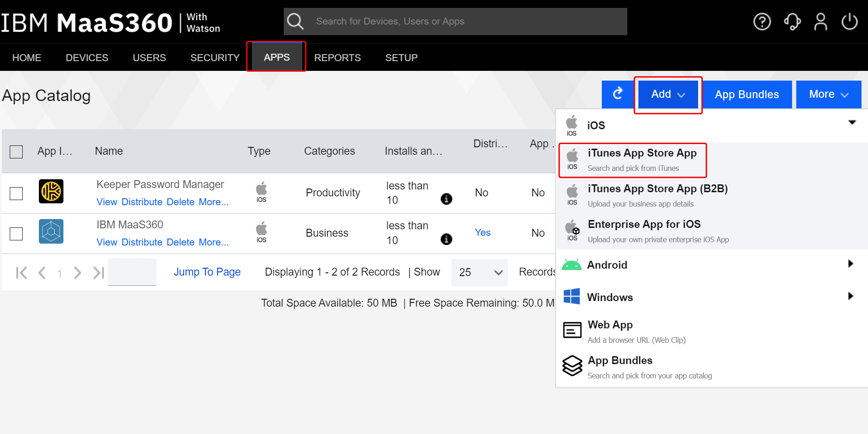Open the support headset icon
868x434 pixels.
point(792,22)
